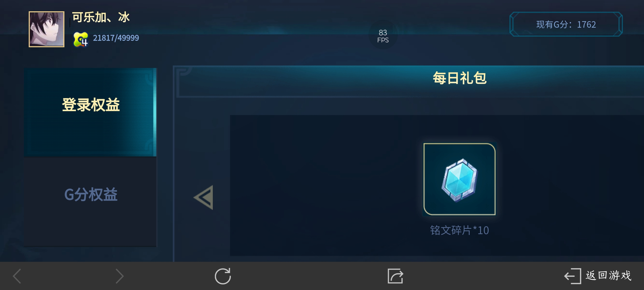The image size is (644, 290).
Task: Click the 21817/49999 experience progress text
Action: coord(116,38)
